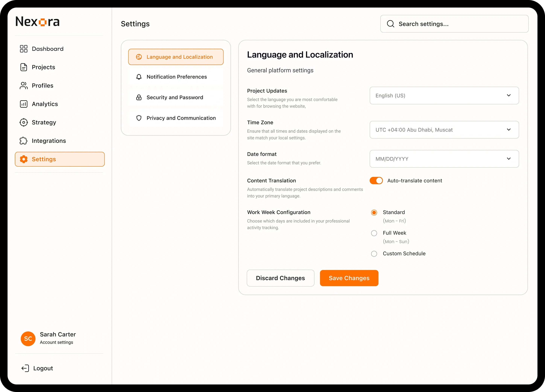Click the Analytics chart icon
This screenshot has height=392, width=545.
(x=24, y=104)
